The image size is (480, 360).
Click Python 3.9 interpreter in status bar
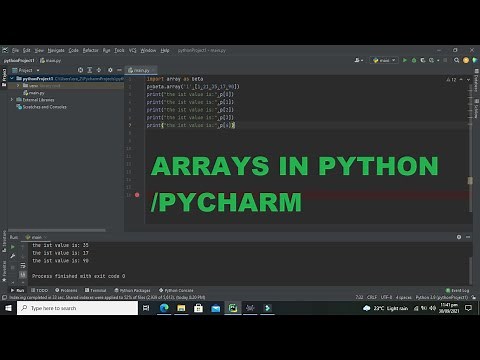tap(442, 297)
